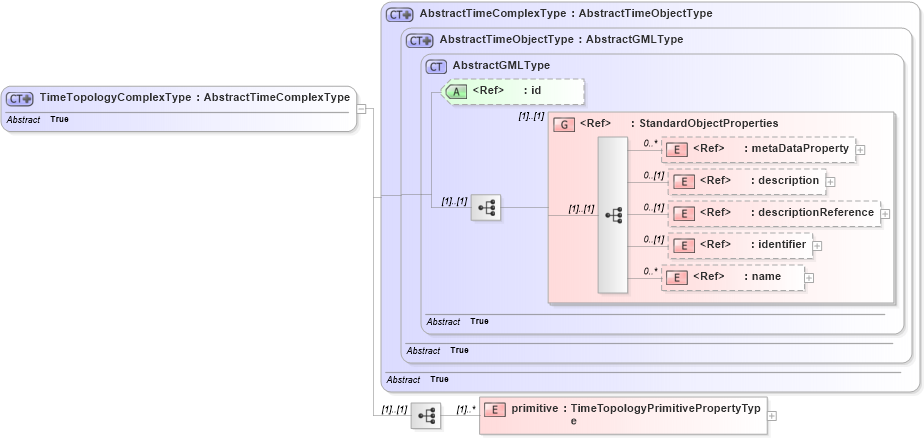Expand the descriptionReference element
This screenshot has width=924, height=438.
point(885,214)
